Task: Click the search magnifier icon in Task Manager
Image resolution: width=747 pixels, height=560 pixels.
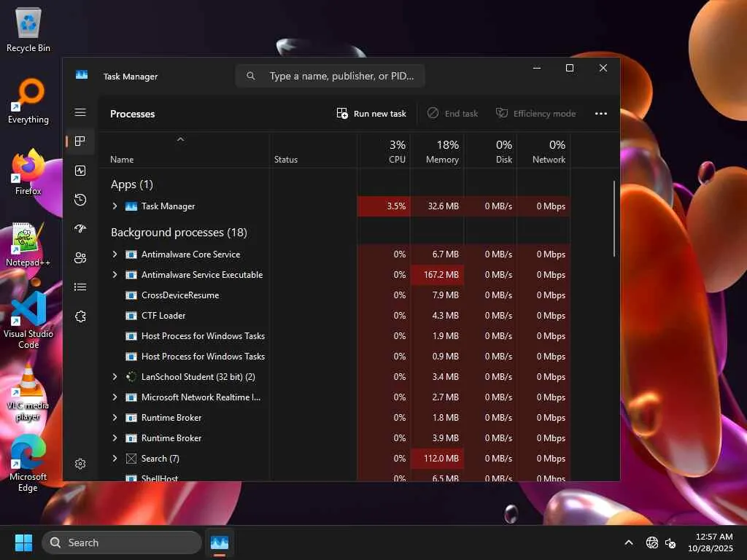Action: [x=251, y=76]
